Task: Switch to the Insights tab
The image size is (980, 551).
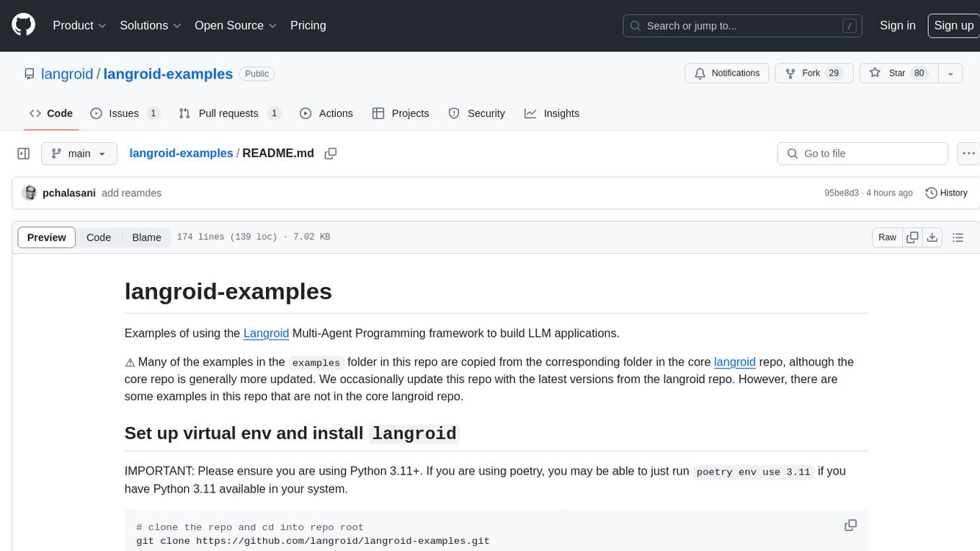Action: point(551,113)
